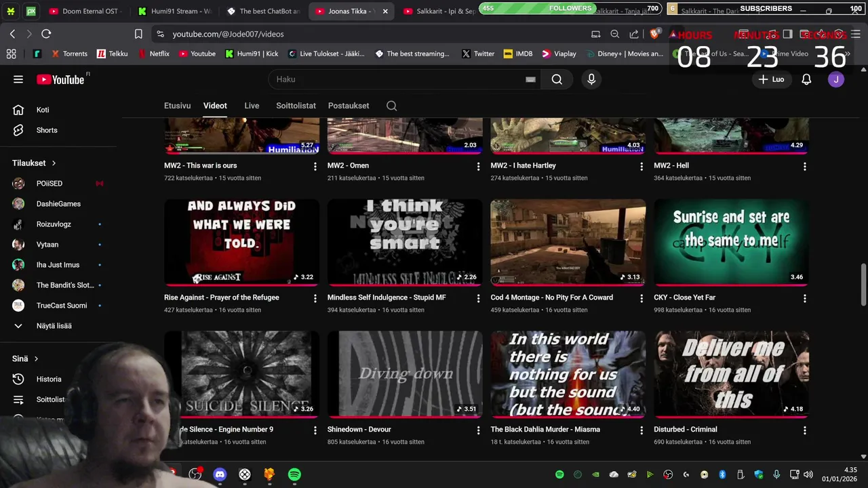Open the YouTube hamburger guide menu
The height and width of the screenshot is (488, 868).
tap(18, 79)
